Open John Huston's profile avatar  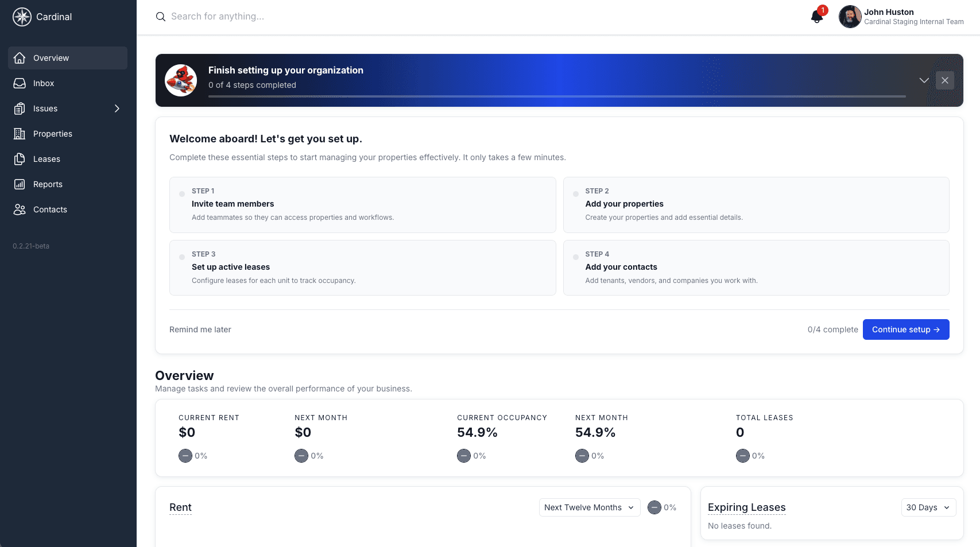[x=850, y=17]
